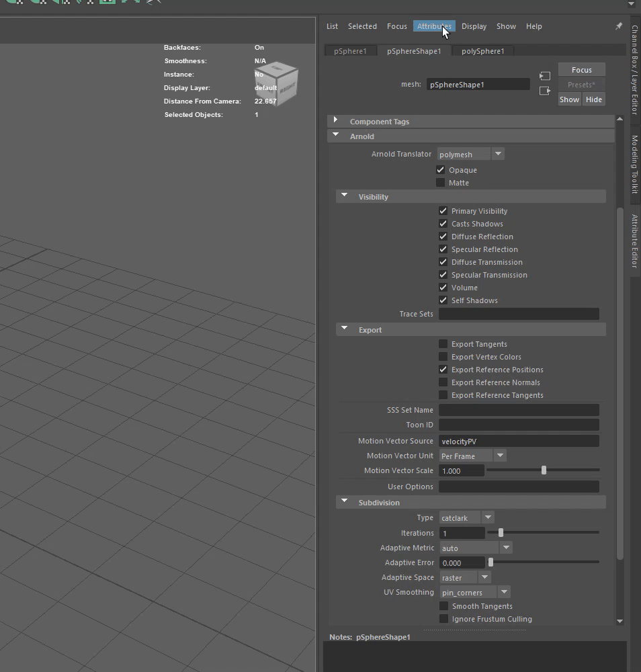
Task: Click the Focus button beside the mesh name
Action: coord(581,69)
